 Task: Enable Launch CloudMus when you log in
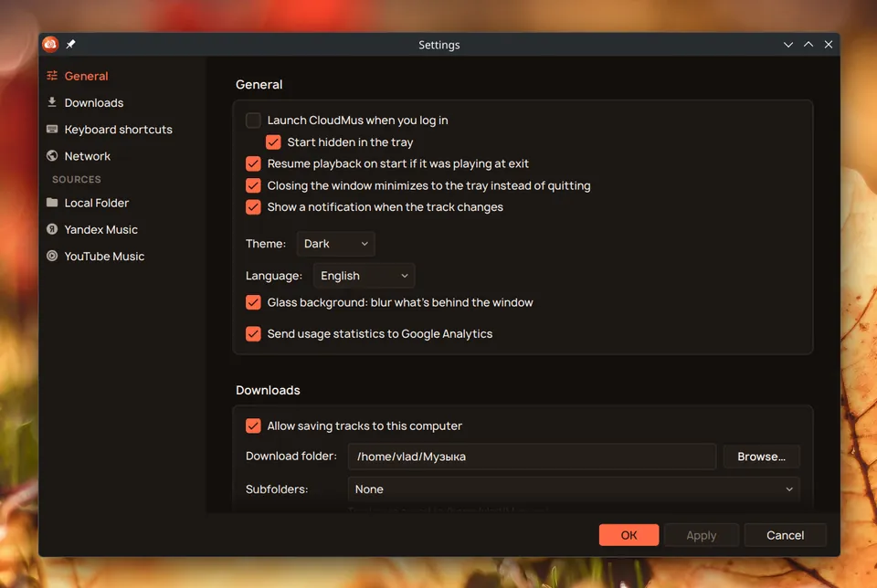(x=253, y=121)
